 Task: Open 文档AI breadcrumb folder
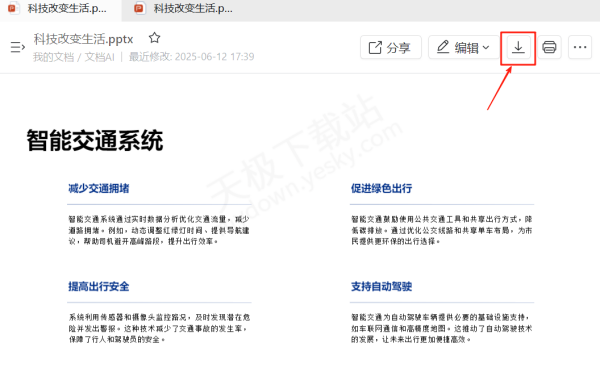99,57
